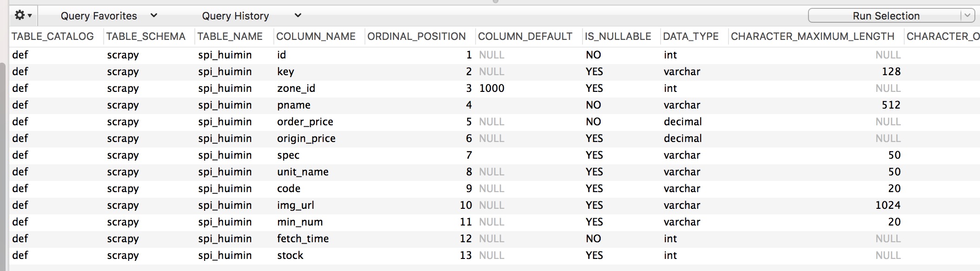Screen dimensions: 980x271
Task: Open the Run Selection dropdown arrow
Action: 967,16
